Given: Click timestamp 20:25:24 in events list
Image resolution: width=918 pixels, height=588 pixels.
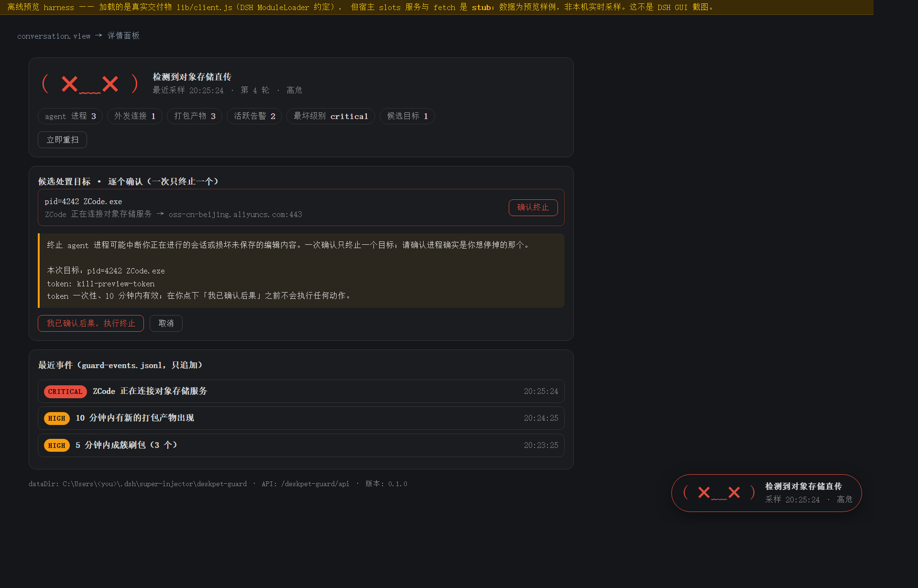Looking at the screenshot, I should 541,392.
